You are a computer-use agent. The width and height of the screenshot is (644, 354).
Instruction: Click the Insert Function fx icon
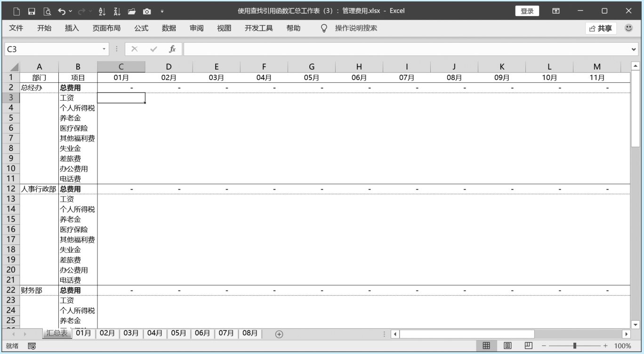pyautogui.click(x=172, y=49)
